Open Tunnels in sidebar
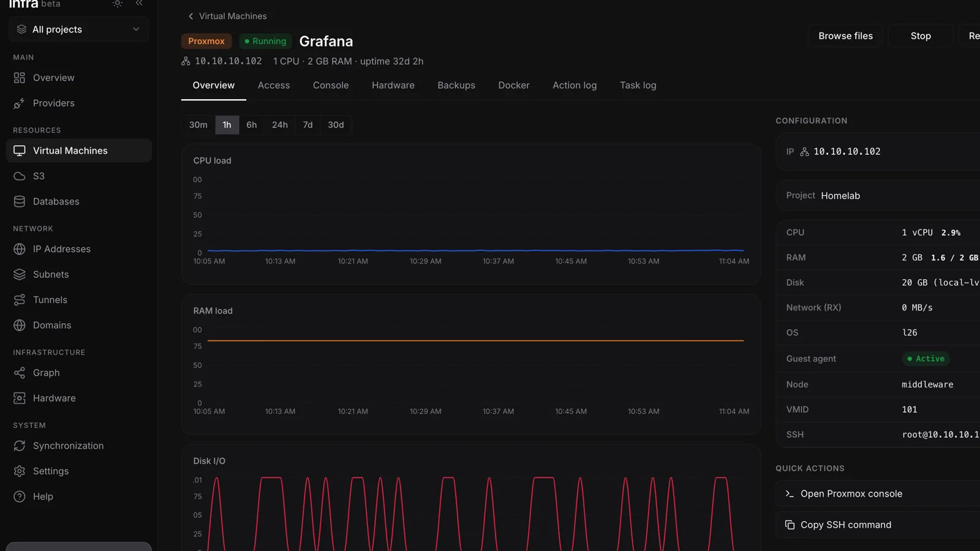980x551 pixels. (78, 300)
